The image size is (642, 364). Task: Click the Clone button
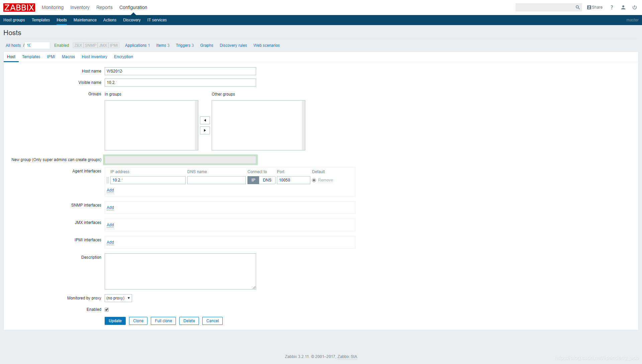tap(138, 321)
